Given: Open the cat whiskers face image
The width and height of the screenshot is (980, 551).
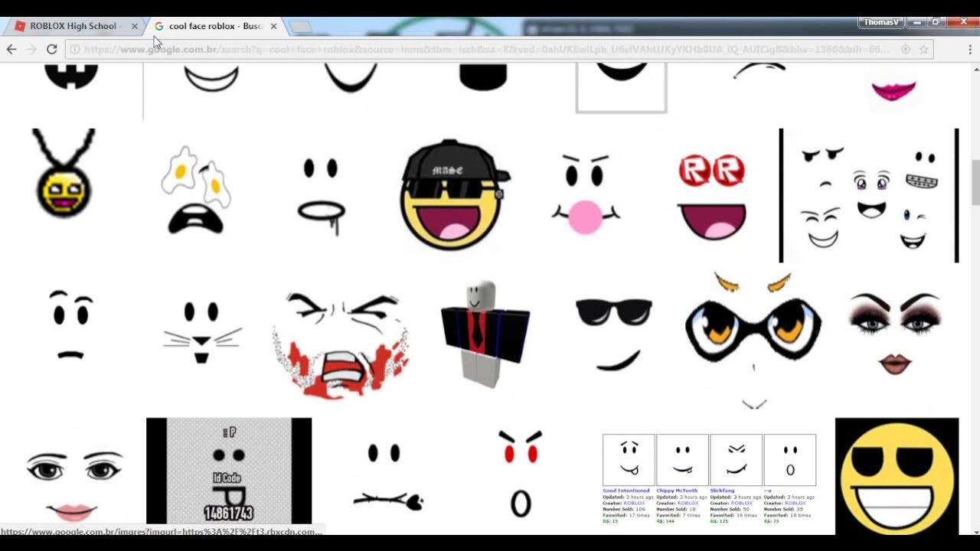Looking at the screenshot, I should click(x=202, y=332).
